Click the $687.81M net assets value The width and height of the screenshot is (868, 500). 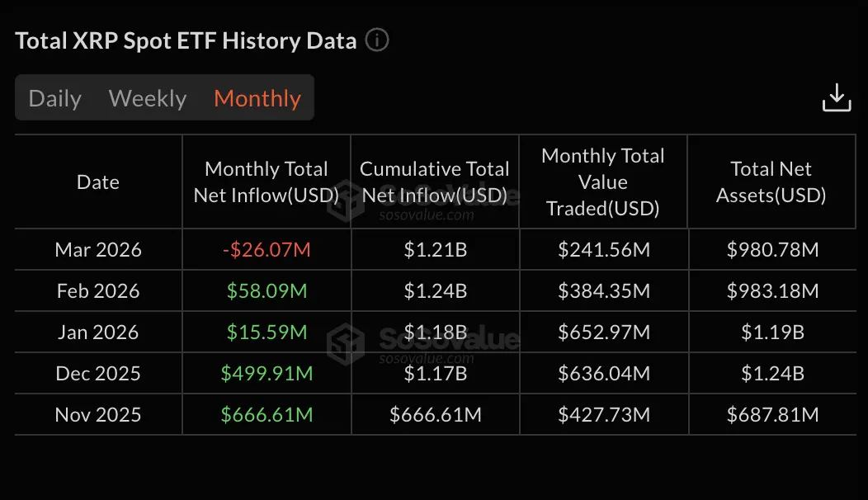coord(772,415)
